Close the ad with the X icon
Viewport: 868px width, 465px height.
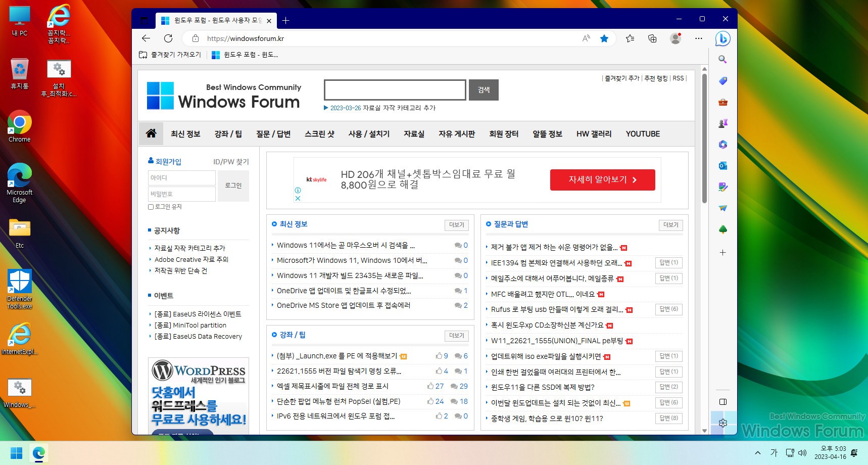(x=298, y=198)
